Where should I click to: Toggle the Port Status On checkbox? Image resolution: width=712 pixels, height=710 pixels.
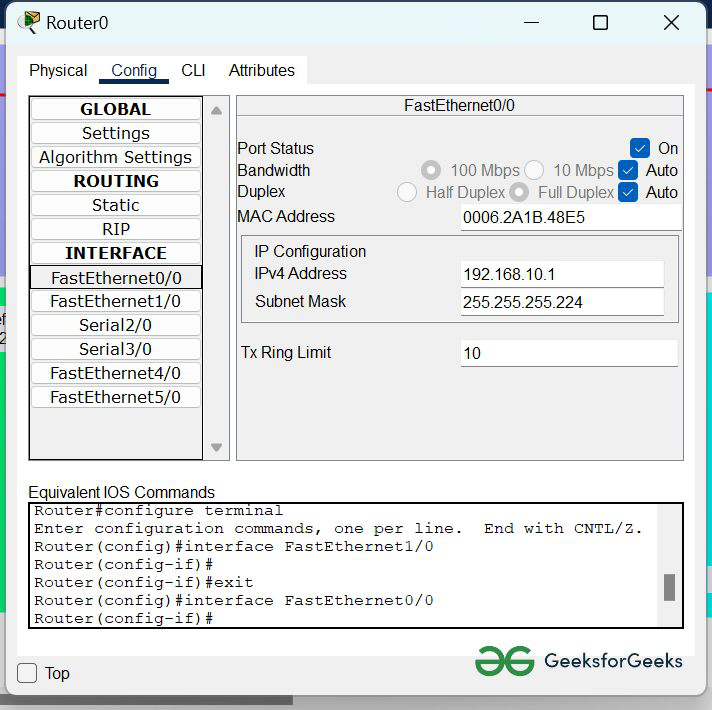tap(640, 148)
